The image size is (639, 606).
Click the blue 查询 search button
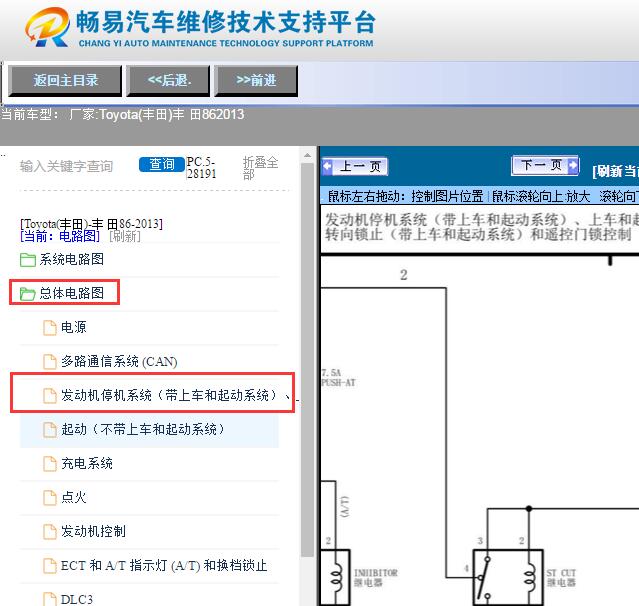162,164
